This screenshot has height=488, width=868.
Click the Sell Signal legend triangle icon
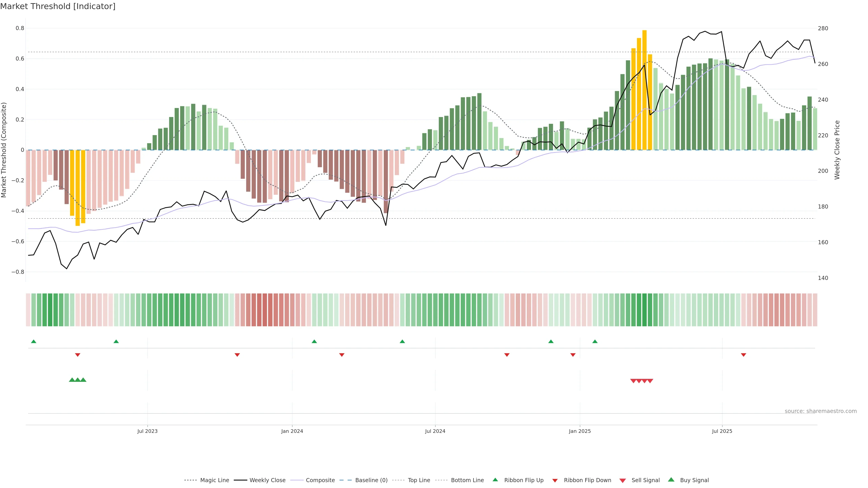point(623,481)
